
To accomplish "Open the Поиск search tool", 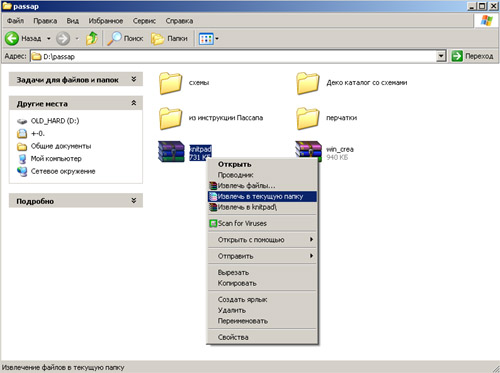I will (125, 38).
